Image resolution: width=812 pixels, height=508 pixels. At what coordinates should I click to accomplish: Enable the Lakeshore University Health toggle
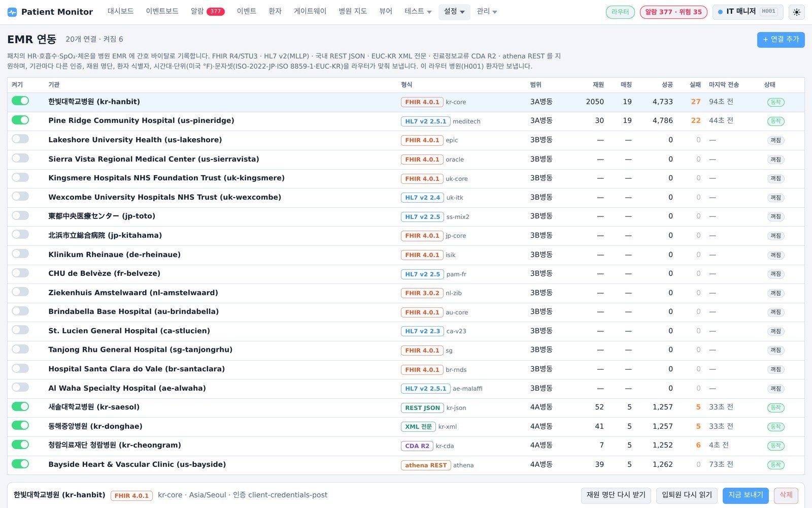[x=20, y=139]
